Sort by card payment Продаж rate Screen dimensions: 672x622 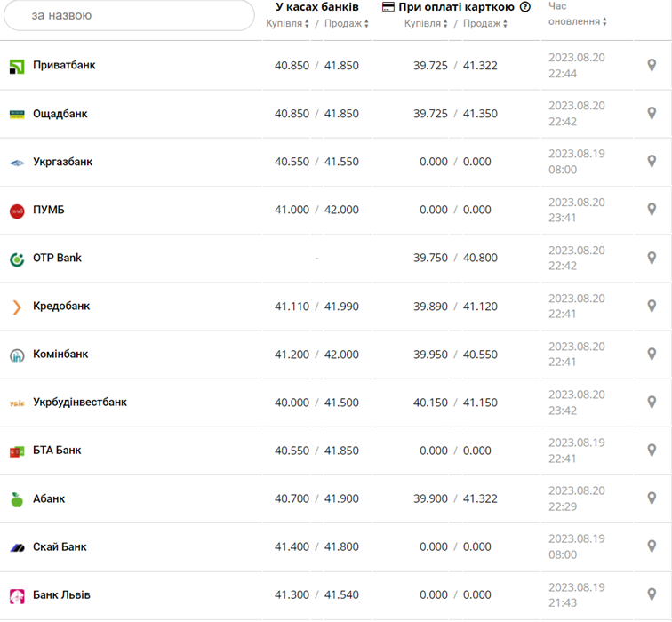click(x=485, y=24)
